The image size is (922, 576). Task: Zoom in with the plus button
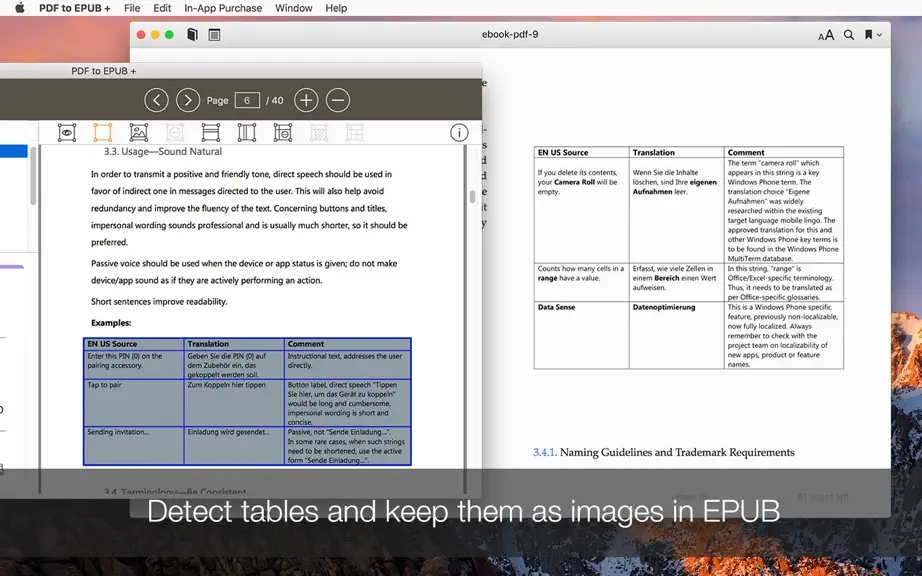306,101
